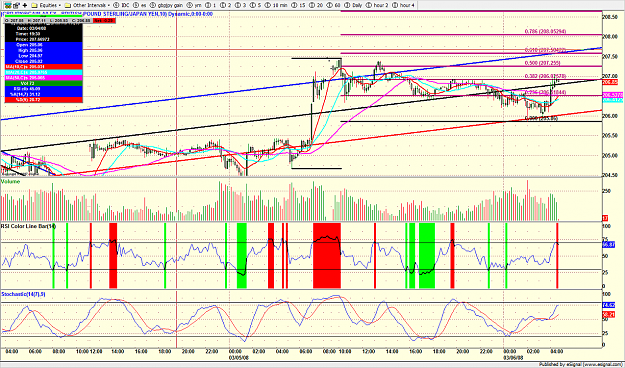Click the magenta MA(50,C) row in data window

(43, 78)
